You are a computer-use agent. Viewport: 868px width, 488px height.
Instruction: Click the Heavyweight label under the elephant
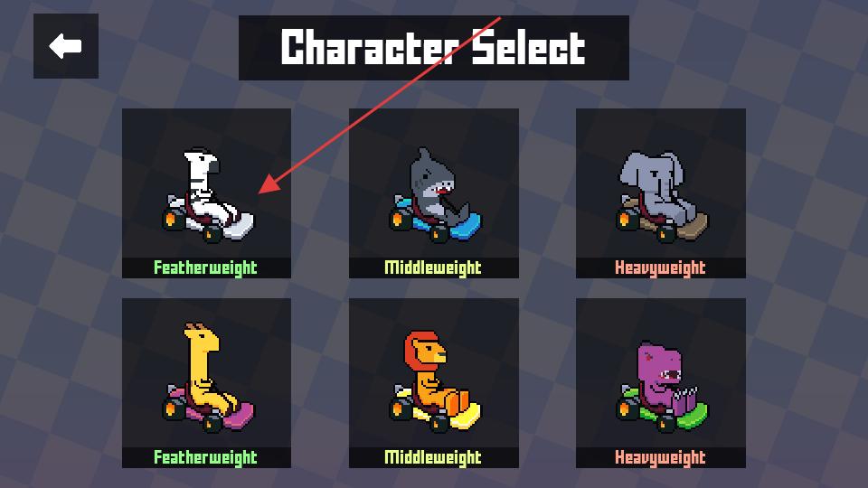pos(660,268)
